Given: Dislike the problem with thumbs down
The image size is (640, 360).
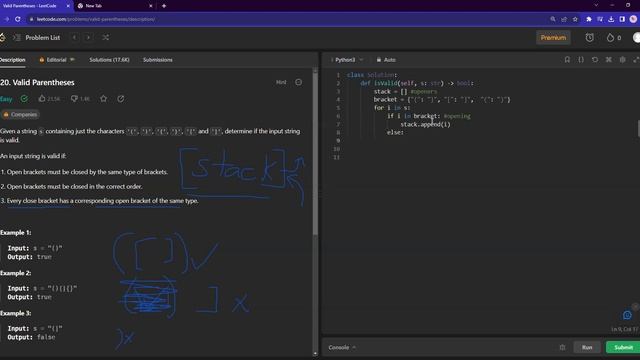Looking at the screenshot, I should point(80,99).
